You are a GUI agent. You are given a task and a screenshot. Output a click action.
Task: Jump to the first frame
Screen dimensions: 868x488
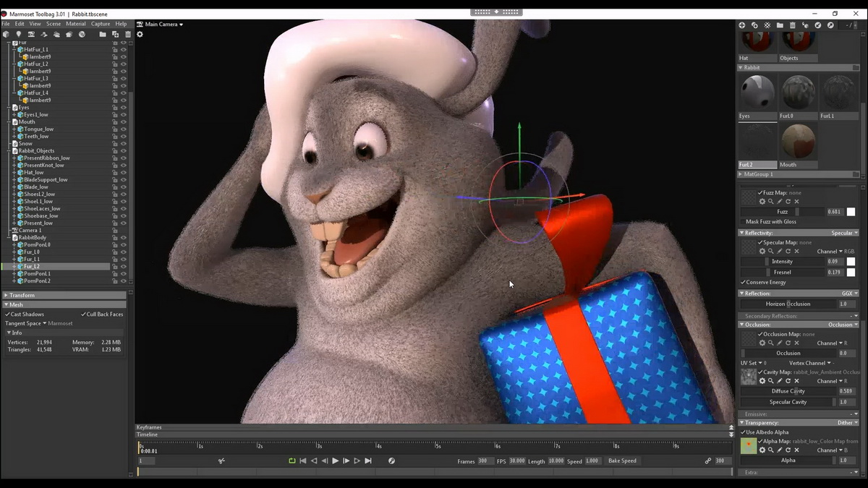pos(302,461)
